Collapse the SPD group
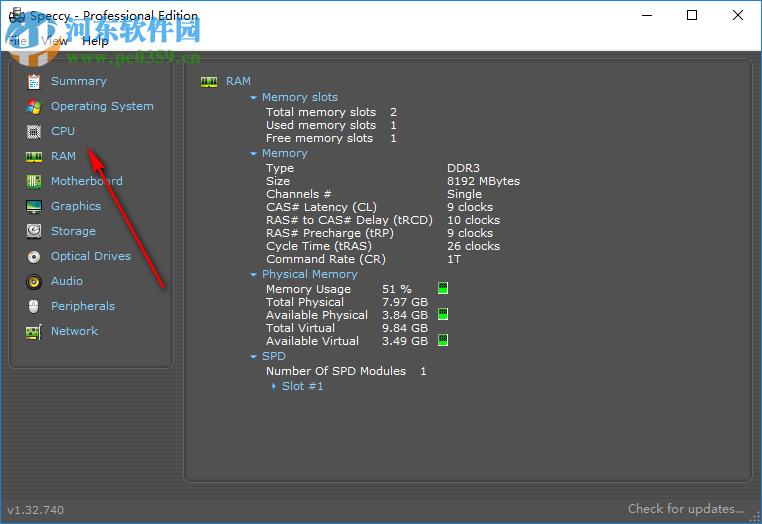Screen dimensions: 762x524 coord(253,357)
